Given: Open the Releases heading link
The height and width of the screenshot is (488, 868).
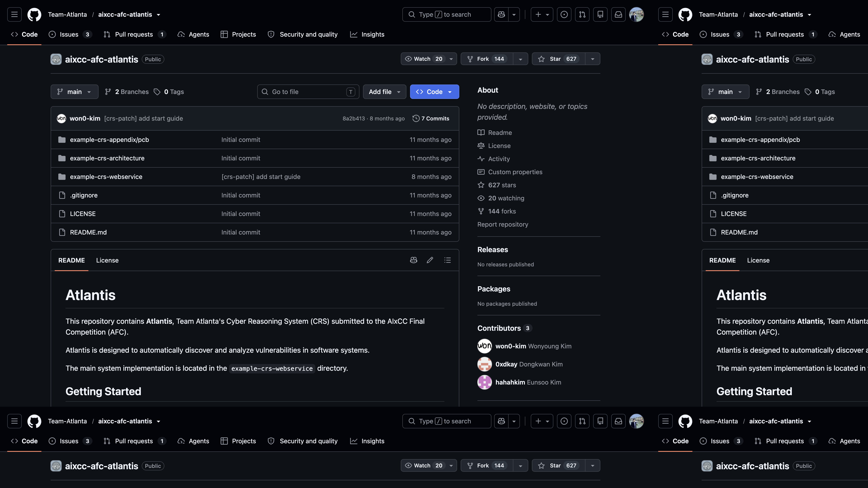Looking at the screenshot, I should pos(493,250).
